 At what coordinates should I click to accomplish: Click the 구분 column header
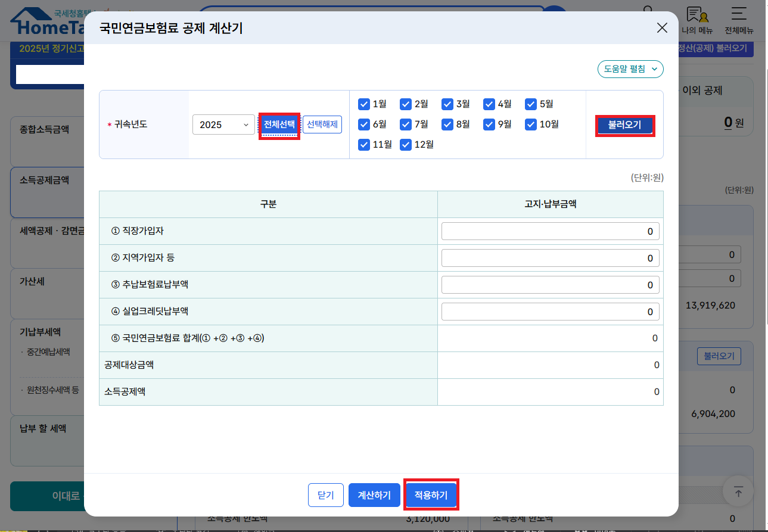268,204
